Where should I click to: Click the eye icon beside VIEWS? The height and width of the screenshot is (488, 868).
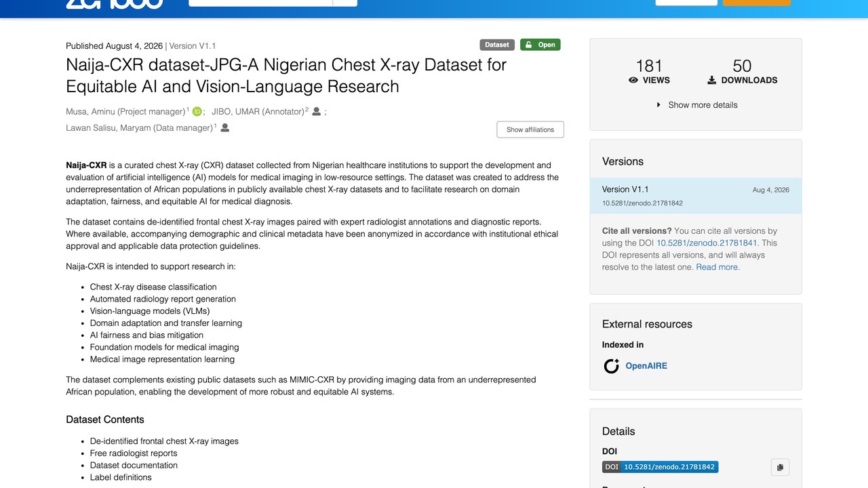pyautogui.click(x=633, y=80)
